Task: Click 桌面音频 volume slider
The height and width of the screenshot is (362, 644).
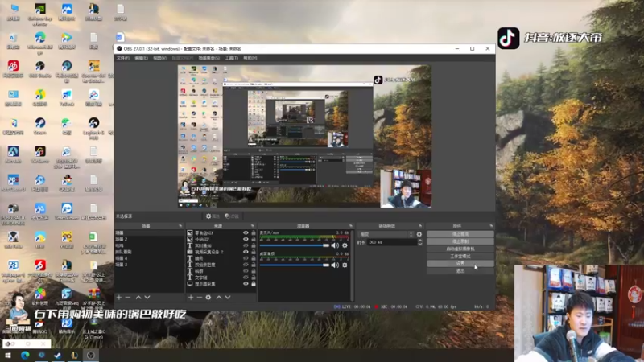Action: click(294, 265)
